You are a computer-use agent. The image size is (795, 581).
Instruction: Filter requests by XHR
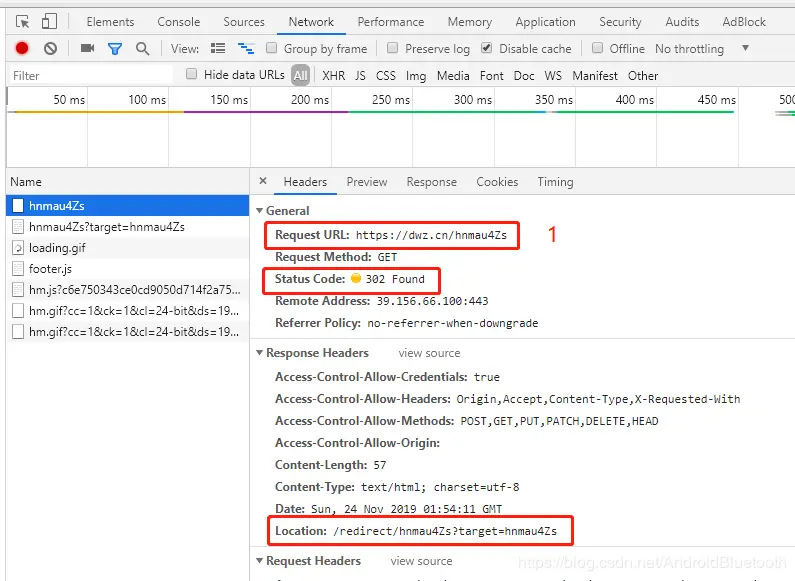334,76
